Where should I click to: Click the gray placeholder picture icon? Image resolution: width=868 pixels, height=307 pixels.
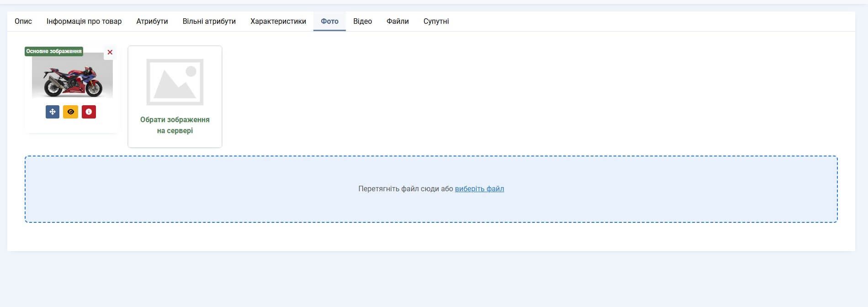click(175, 82)
